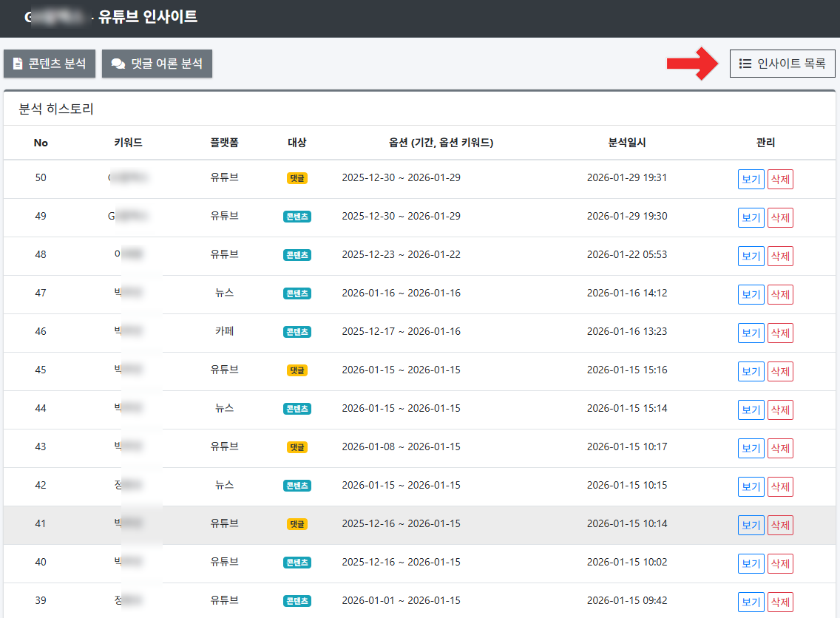
Task: Click the 분석일시 column header
Action: tap(626, 143)
